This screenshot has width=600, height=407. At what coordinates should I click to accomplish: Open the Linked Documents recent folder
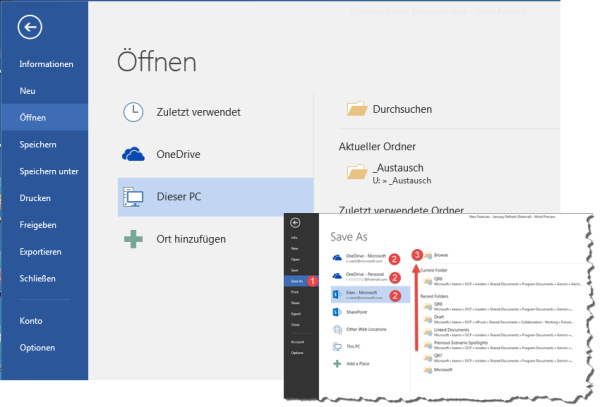pyautogui.click(x=499, y=332)
